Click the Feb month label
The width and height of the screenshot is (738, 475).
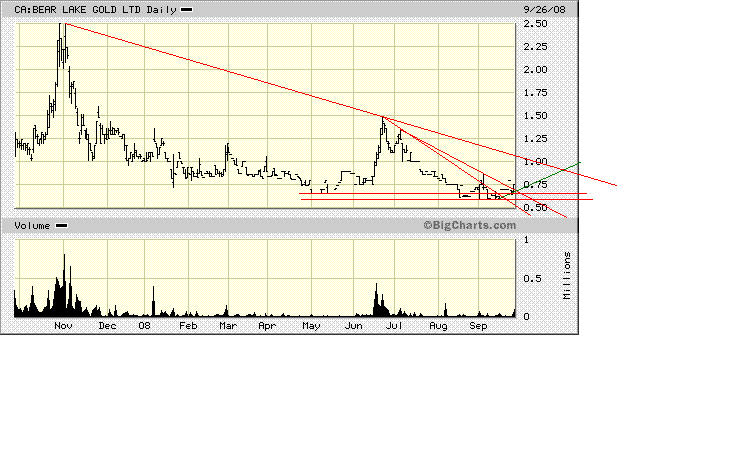pyautogui.click(x=188, y=326)
